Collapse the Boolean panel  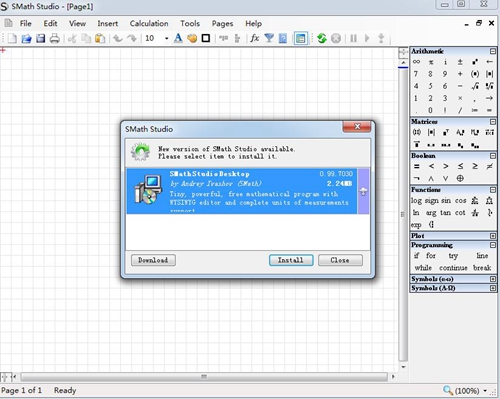tap(493, 156)
